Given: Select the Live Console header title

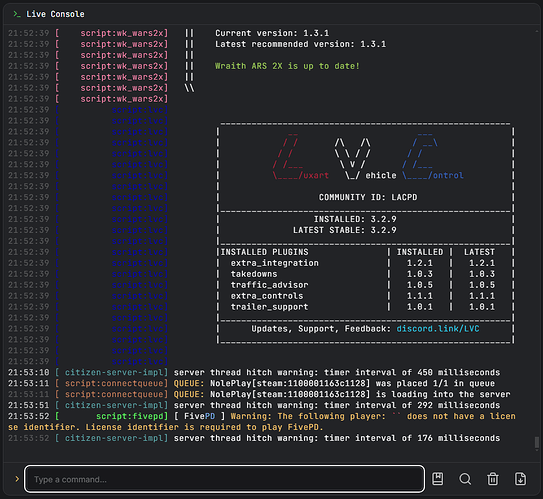Looking at the screenshot, I should click(55, 14).
